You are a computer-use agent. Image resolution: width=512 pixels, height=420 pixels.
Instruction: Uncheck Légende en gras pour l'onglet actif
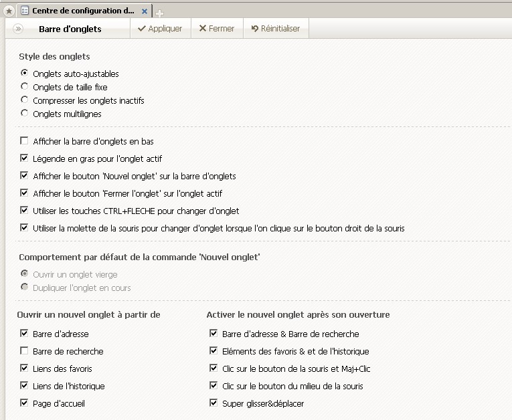coord(24,158)
